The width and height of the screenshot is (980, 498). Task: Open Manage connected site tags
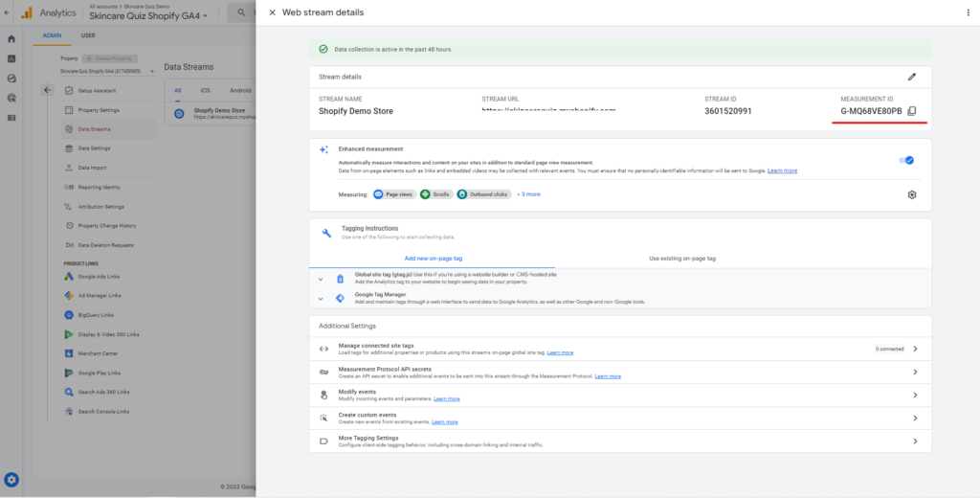pos(620,350)
